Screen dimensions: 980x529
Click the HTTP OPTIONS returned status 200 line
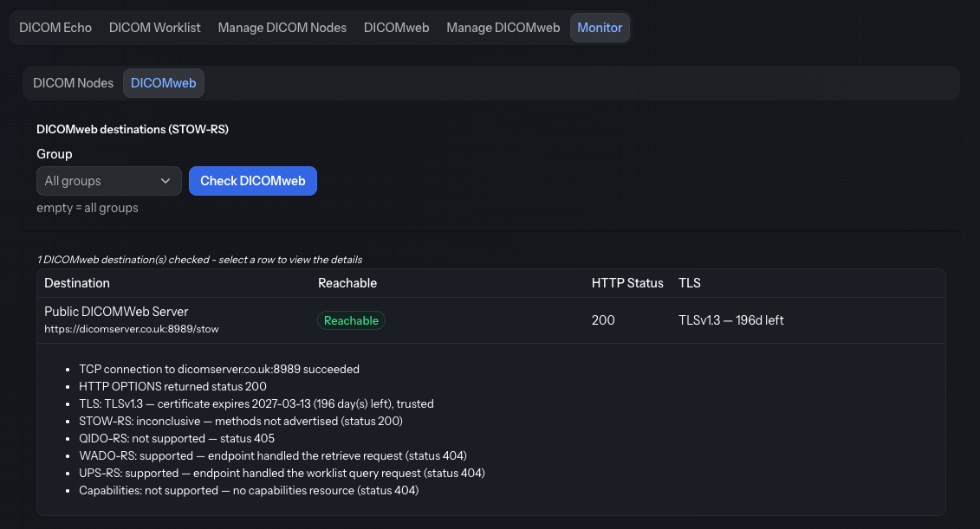click(172, 387)
